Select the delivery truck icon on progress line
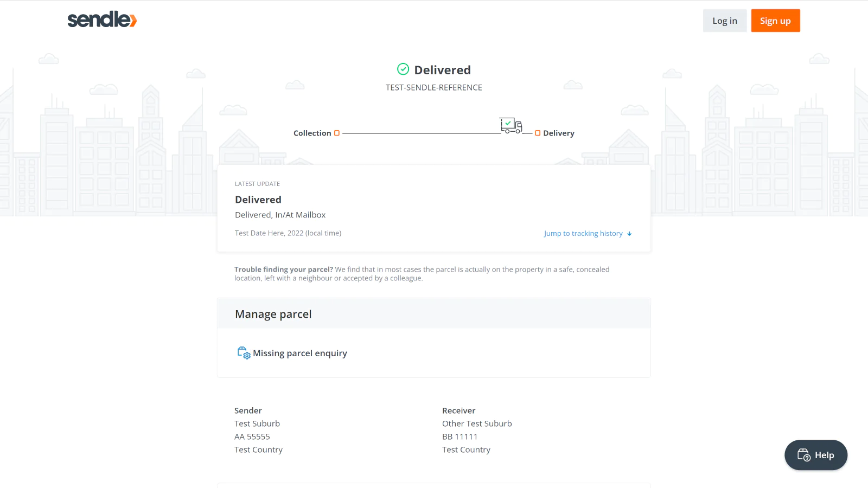The image size is (868, 488). [x=511, y=125]
